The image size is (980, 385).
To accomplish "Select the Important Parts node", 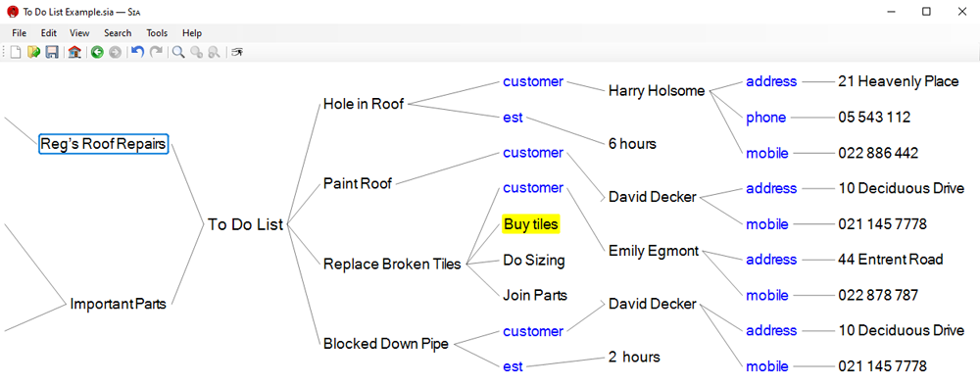I will (119, 305).
